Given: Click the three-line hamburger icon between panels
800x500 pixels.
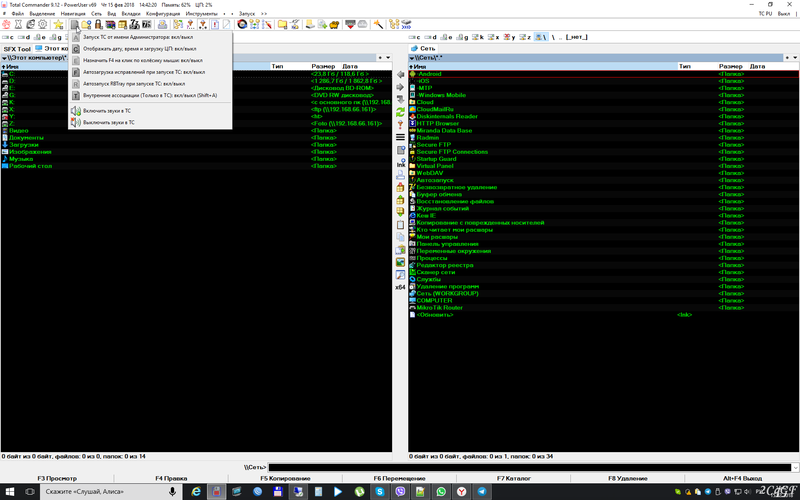Looking at the screenshot, I should [401, 137].
